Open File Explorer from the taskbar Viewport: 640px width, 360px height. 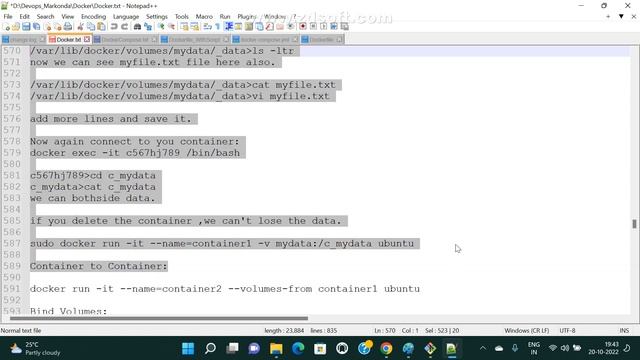click(276, 349)
